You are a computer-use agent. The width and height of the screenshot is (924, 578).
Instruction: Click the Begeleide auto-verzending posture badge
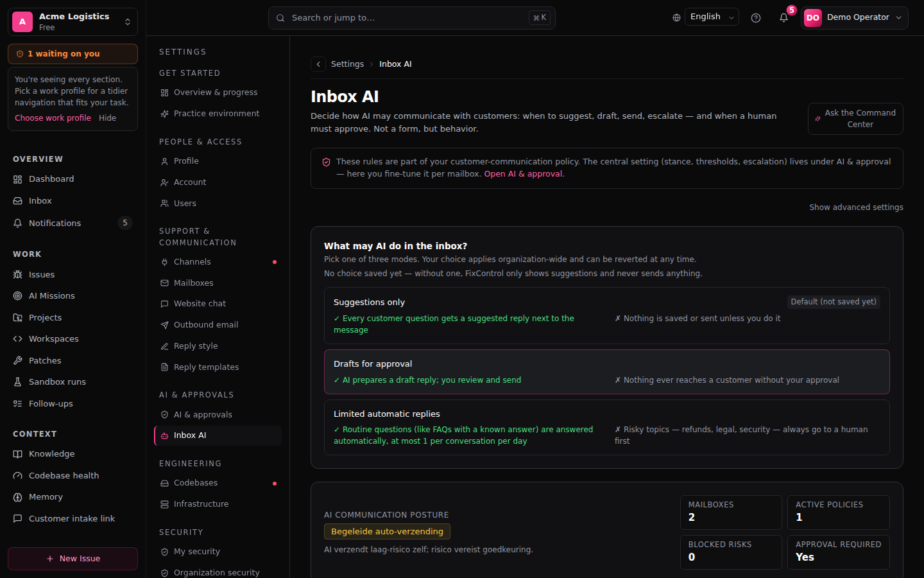point(387,532)
